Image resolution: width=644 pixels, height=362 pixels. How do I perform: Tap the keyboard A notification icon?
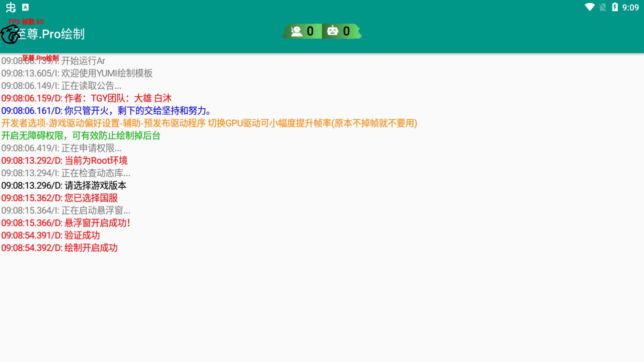(x=25, y=7)
